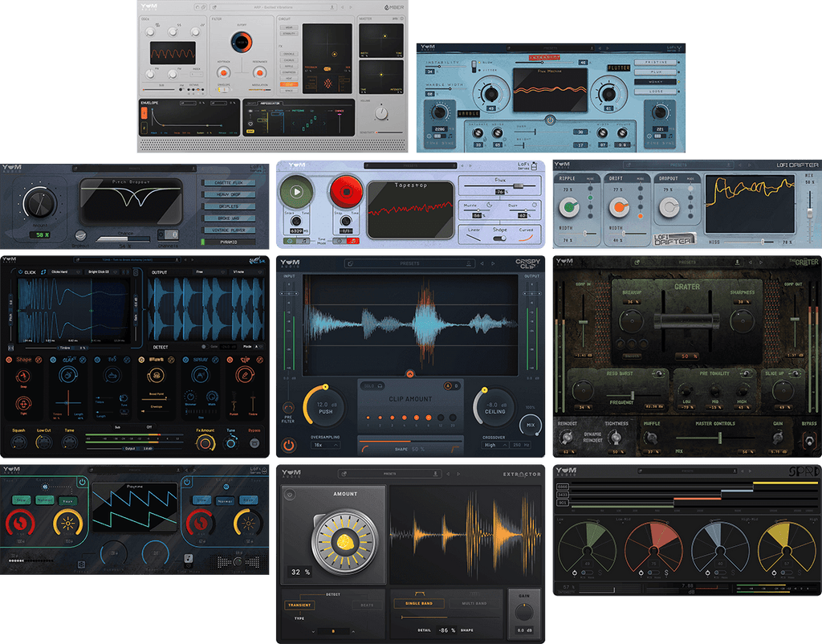Click the orange Drift knob in LoFi Drifter
The width and height of the screenshot is (822, 644).
coord(619,207)
